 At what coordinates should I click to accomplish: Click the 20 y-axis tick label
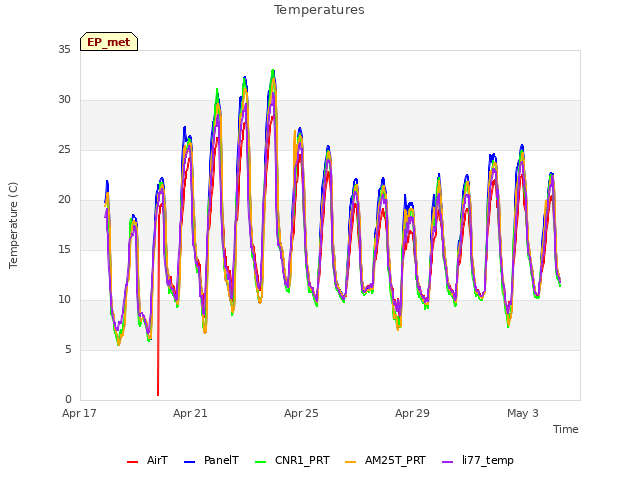(64, 200)
